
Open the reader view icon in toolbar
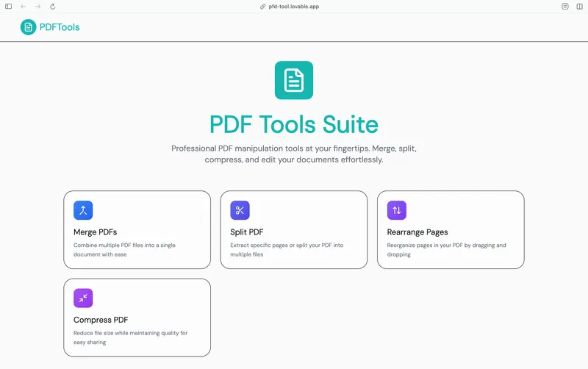pyautogui.click(x=565, y=7)
